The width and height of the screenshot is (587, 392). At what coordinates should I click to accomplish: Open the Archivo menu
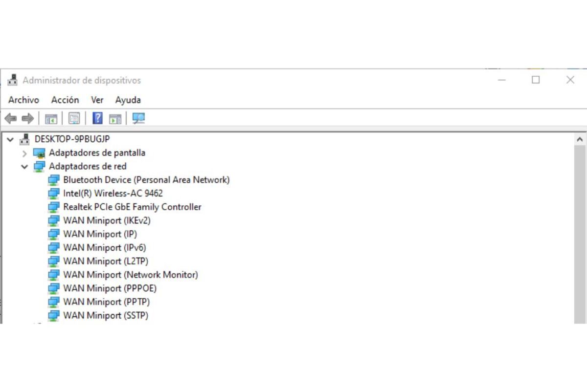[x=23, y=100]
